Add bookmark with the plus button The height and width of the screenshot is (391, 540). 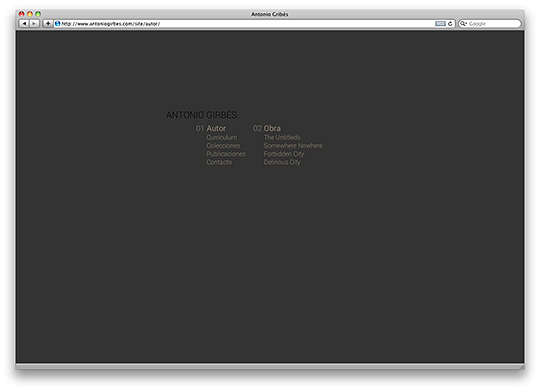(48, 23)
